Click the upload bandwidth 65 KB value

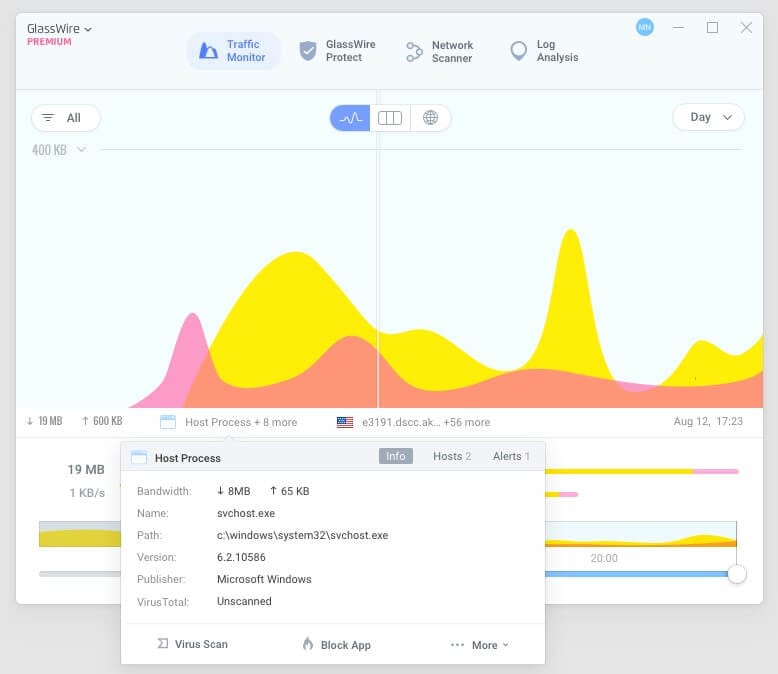(x=290, y=491)
